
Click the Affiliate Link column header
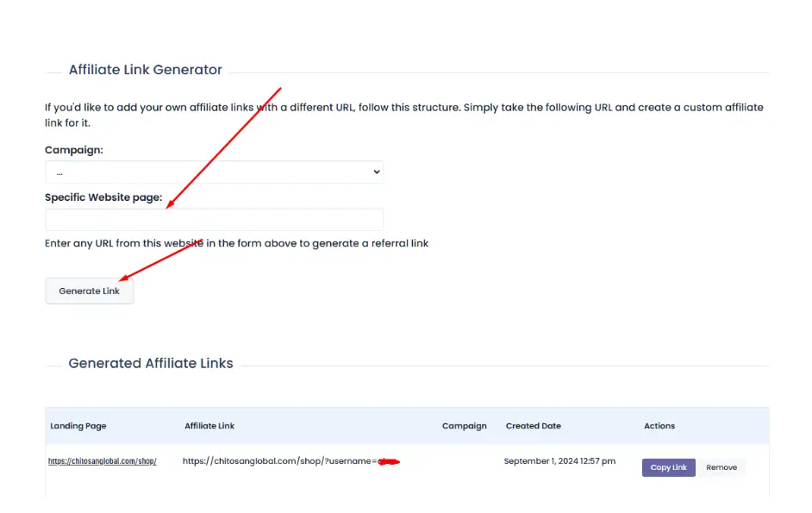[x=209, y=426]
